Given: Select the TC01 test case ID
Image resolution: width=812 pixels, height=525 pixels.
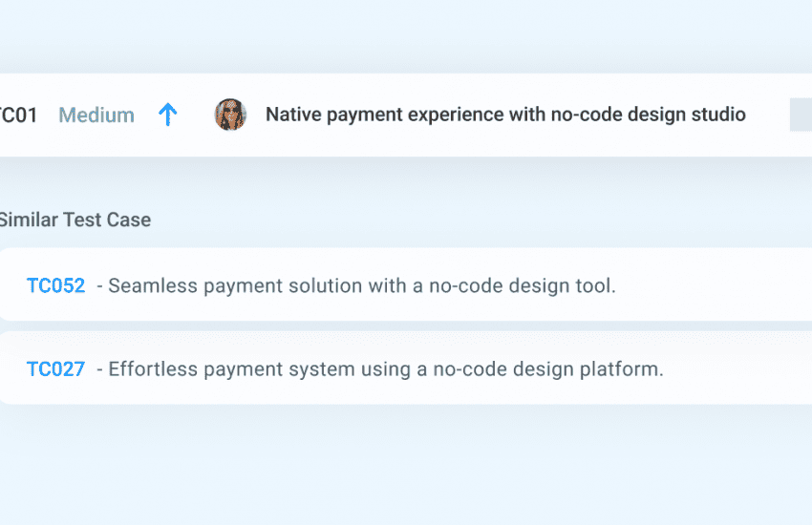Looking at the screenshot, I should point(18,115).
